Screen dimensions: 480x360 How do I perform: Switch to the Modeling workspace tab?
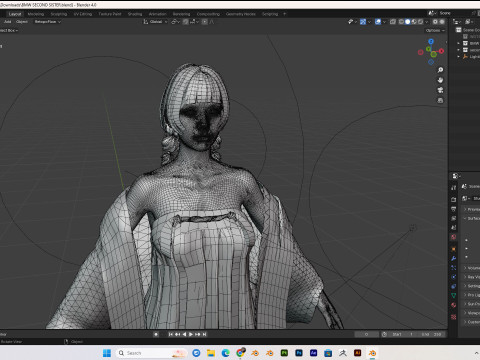click(36, 14)
